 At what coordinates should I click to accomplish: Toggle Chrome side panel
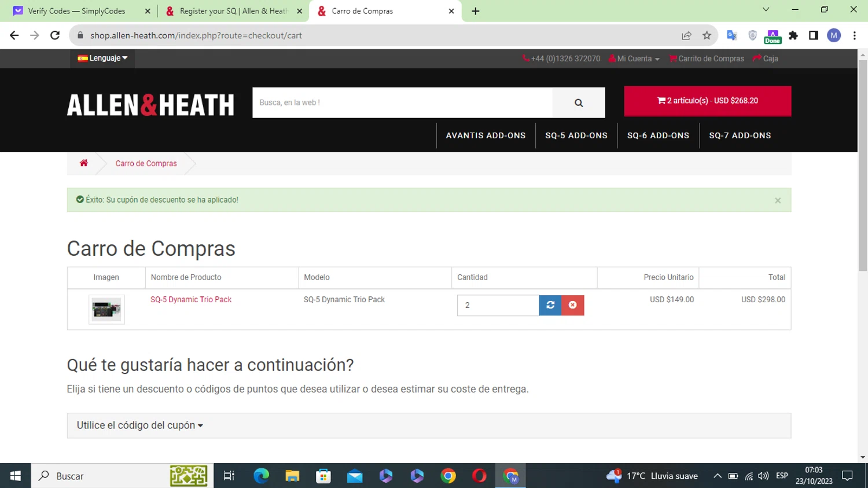pos(814,35)
